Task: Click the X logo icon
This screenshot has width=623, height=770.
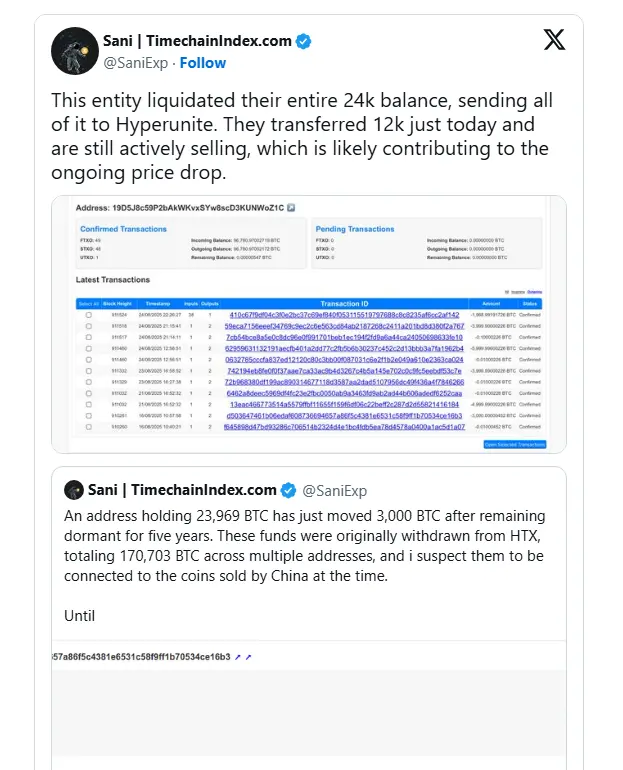Action: click(x=553, y=40)
